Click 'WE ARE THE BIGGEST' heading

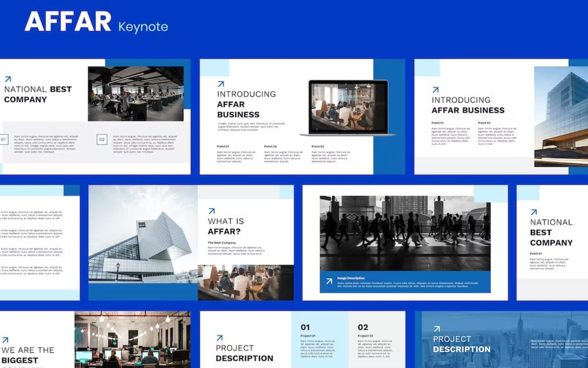[28, 355]
